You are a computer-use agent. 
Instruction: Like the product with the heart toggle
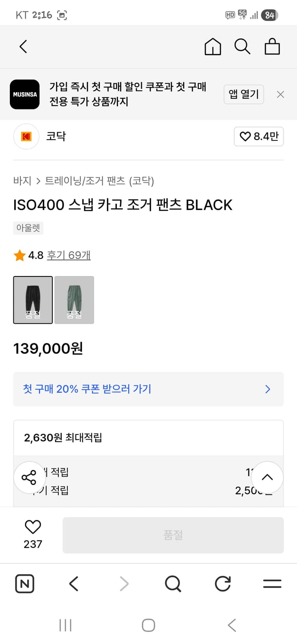[x=32, y=526]
